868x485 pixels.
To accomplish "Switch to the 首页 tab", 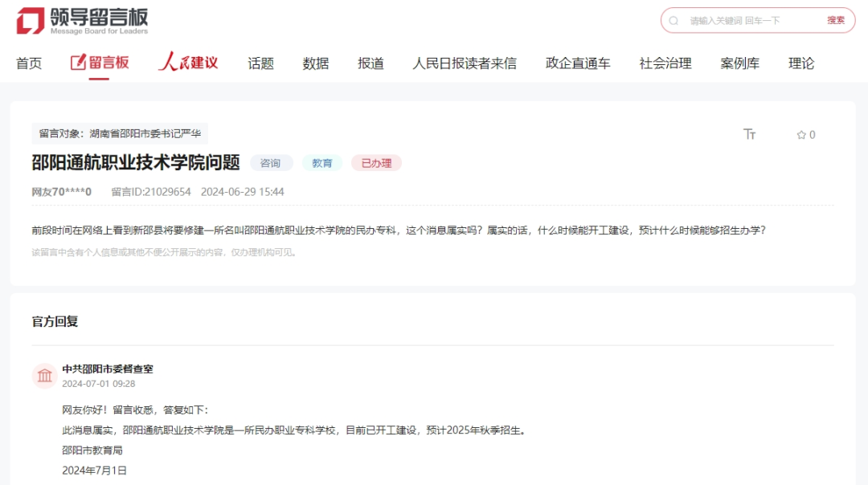I will (x=28, y=63).
